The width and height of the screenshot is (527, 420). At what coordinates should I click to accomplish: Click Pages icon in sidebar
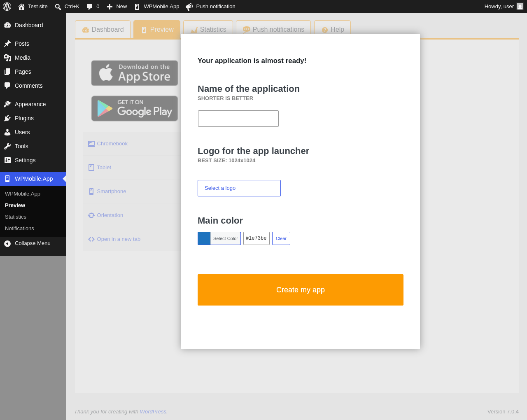tap(7, 72)
